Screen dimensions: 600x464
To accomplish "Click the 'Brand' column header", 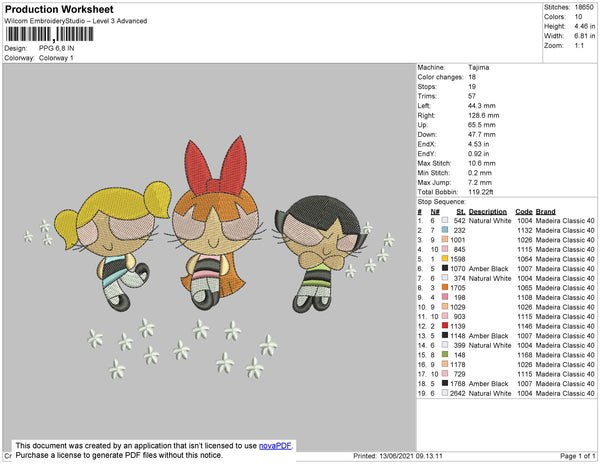I will (x=545, y=212).
